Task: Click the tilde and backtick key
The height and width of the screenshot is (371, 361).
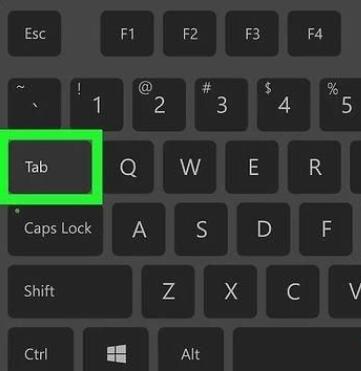Action: (35, 104)
